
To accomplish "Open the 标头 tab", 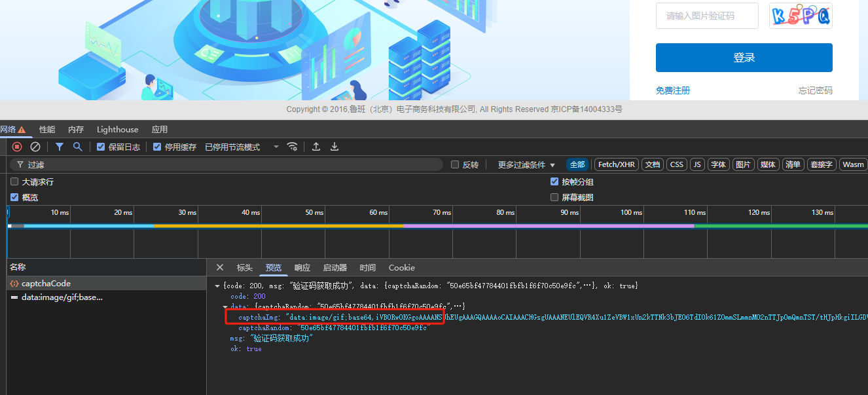I will 245,267.
